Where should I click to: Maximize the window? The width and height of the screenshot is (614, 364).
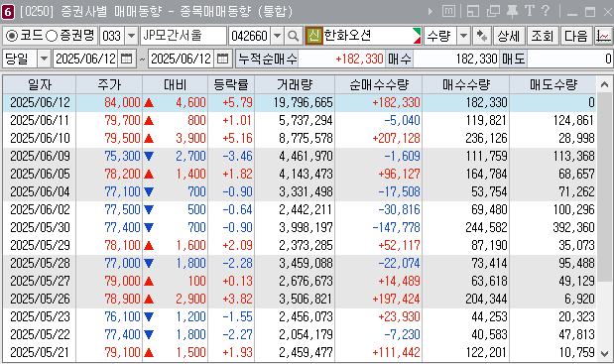[x=590, y=12]
